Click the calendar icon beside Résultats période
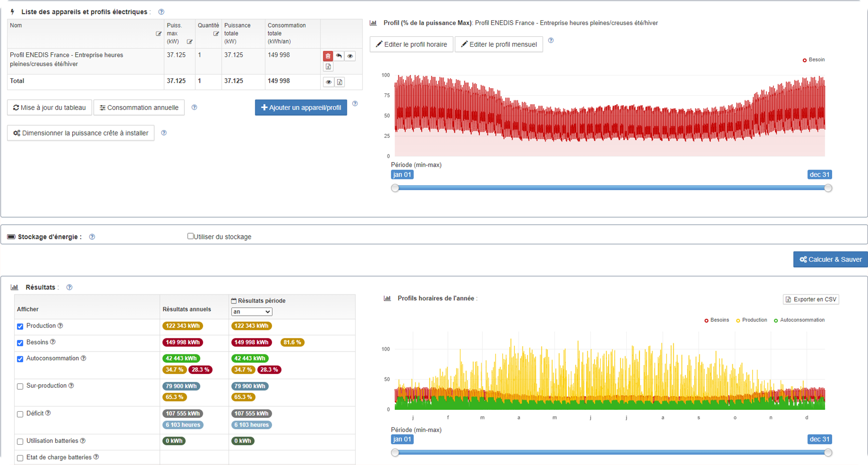 pos(233,301)
